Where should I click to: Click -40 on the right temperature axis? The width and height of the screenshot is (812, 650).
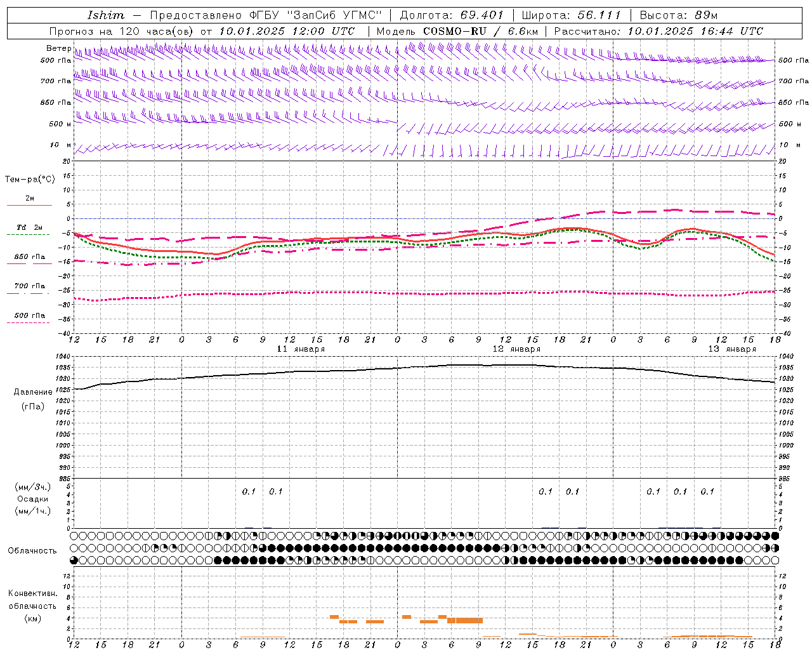(785, 334)
